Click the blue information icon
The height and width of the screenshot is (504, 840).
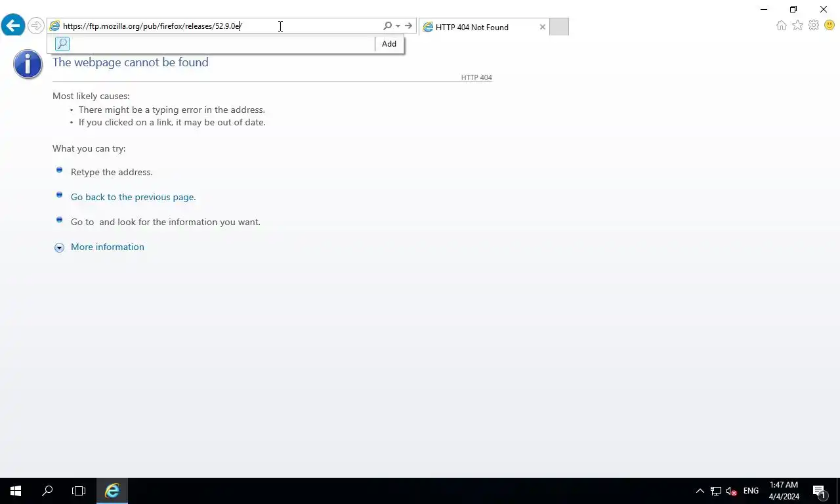click(28, 64)
